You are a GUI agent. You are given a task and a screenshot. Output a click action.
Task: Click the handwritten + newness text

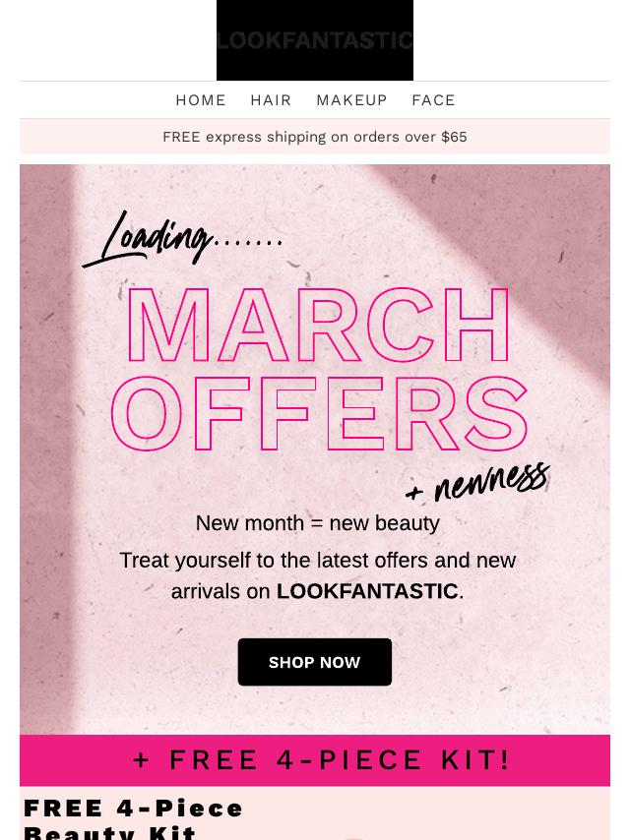click(478, 482)
